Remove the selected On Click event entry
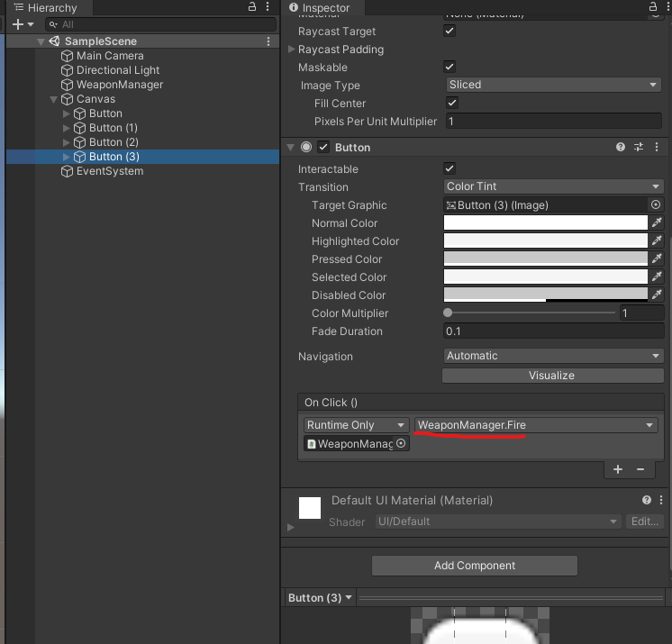This screenshot has height=644, width=672. pos(640,469)
